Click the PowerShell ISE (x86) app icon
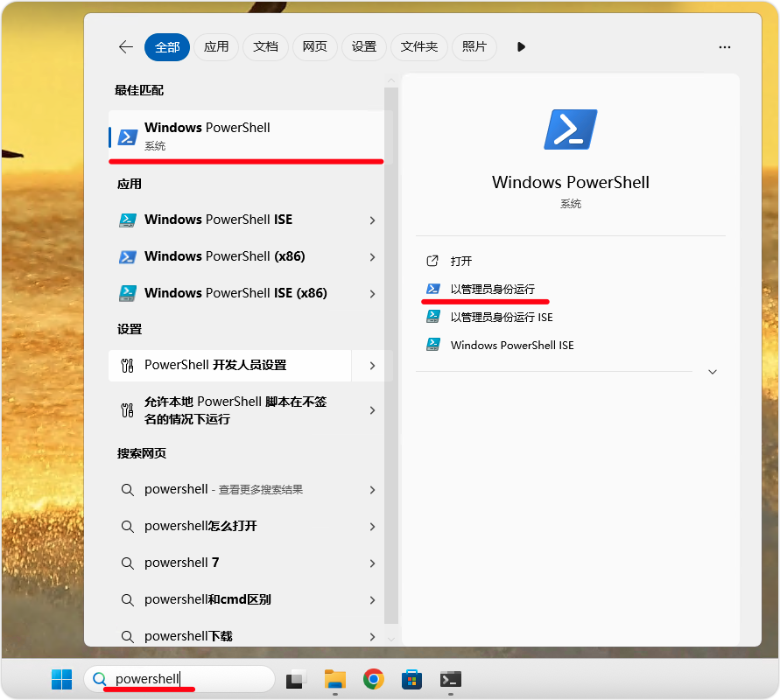Screen dimensions: 780x700 (x=127, y=293)
